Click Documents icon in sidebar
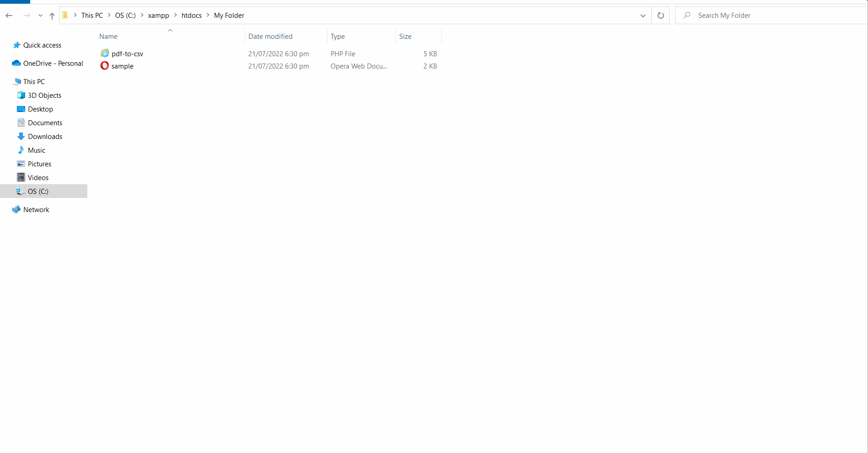Image resolution: width=868 pixels, height=453 pixels. click(x=21, y=123)
